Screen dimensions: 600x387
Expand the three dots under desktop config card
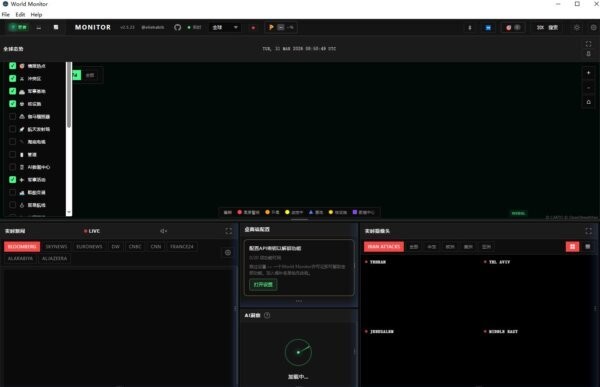[x=299, y=301]
